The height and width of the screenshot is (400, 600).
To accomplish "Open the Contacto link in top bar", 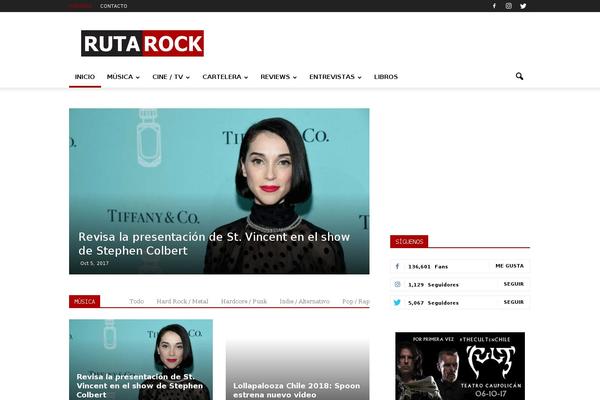I will pyautogui.click(x=114, y=6).
